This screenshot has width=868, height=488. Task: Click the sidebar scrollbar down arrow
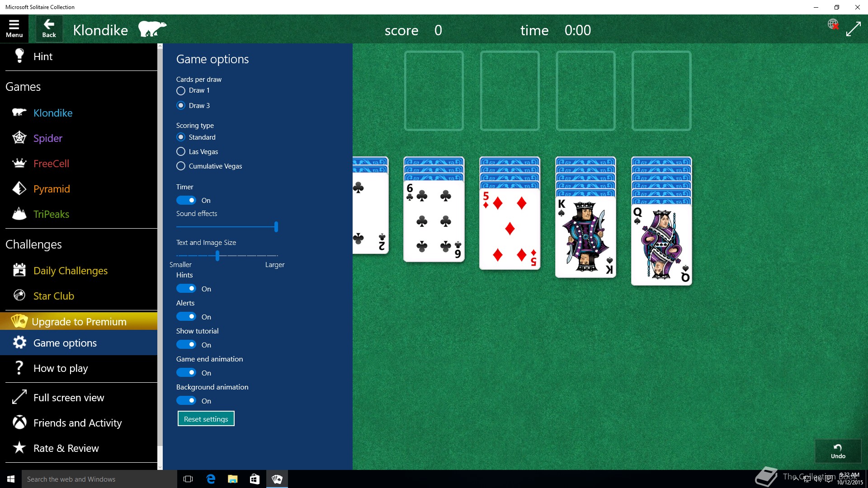[160, 467]
